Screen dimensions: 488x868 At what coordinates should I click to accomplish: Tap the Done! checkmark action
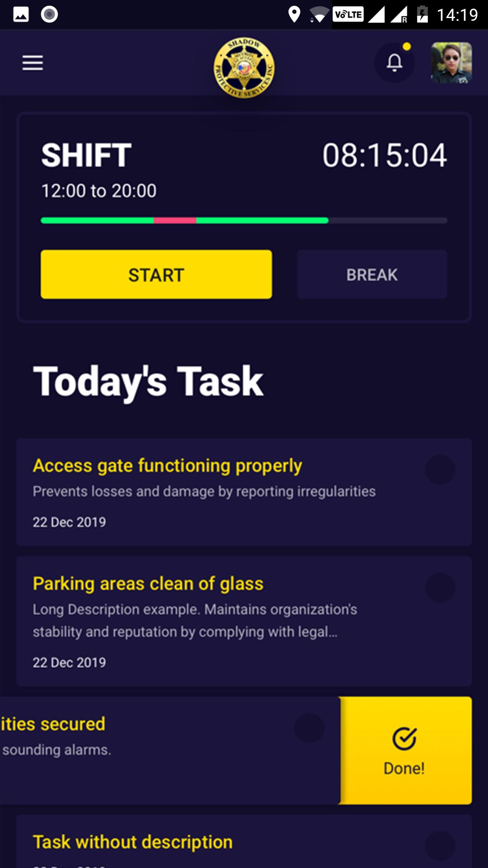pos(405,750)
